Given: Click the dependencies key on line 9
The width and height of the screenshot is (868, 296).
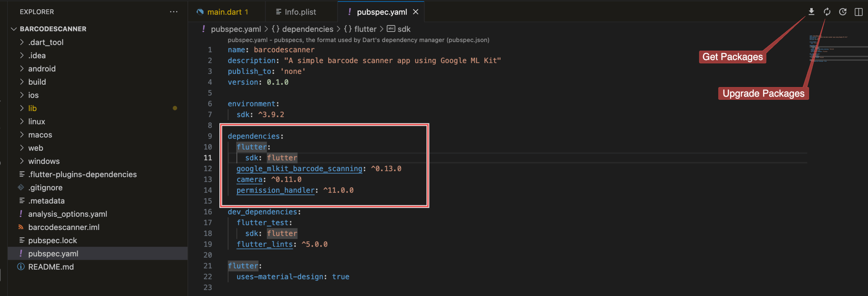Looking at the screenshot, I should tap(254, 136).
